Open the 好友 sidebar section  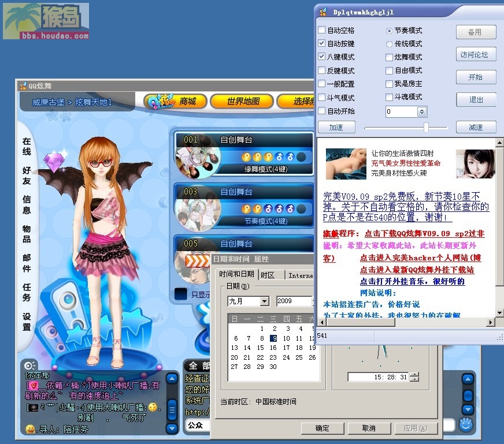pos(27,176)
